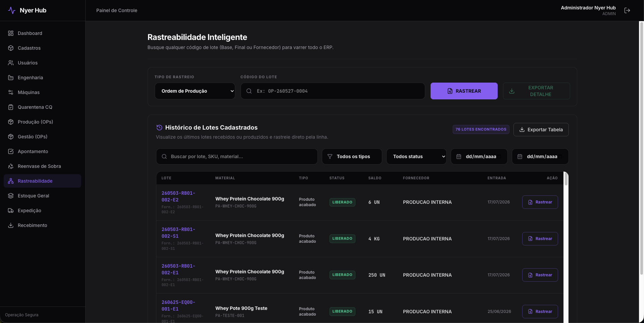Click the FORNECEDOR column header
Image resolution: width=644 pixels, height=323 pixels.
tap(416, 178)
